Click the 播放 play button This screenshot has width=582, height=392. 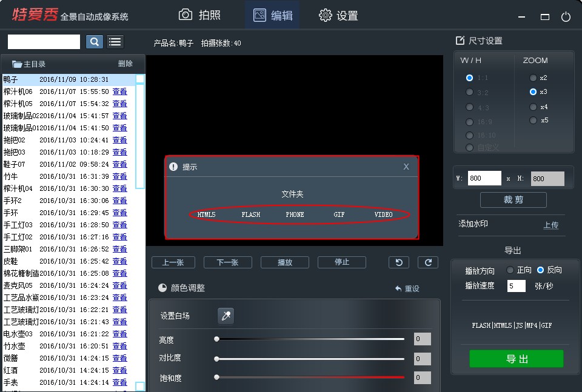pos(285,262)
